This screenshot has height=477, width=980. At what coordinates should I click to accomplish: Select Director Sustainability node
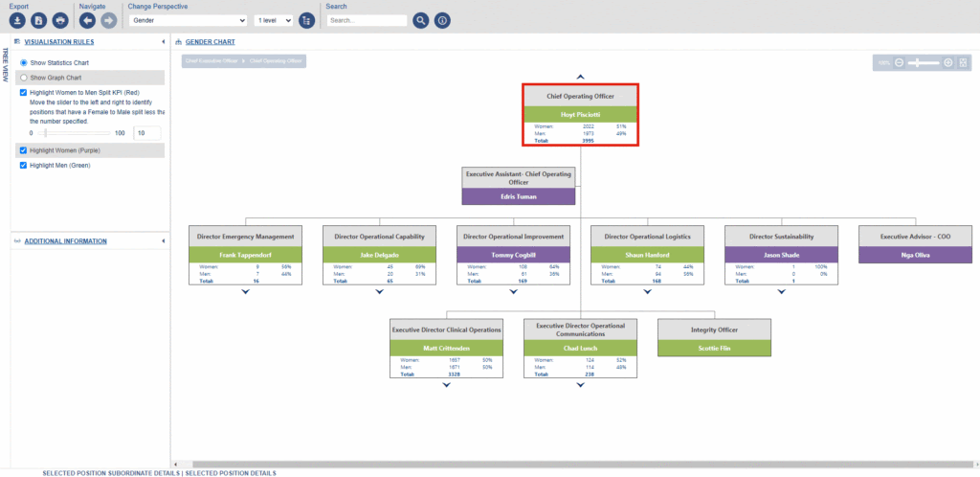[x=781, y=255]
